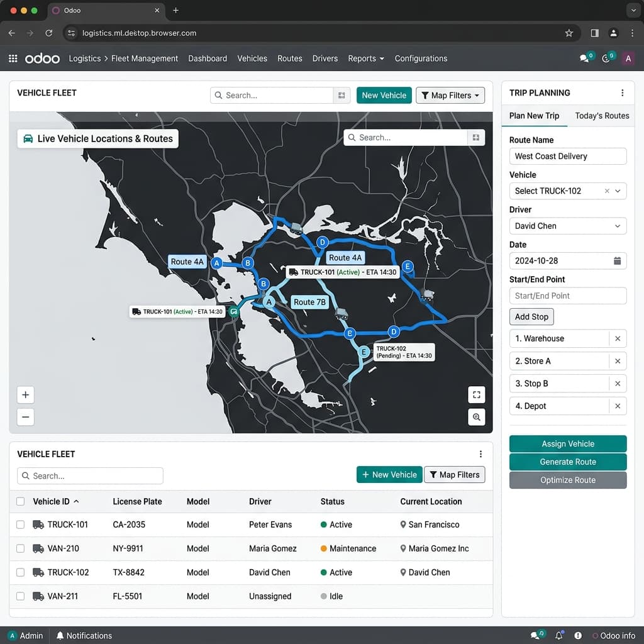Remove stop 2. Store A
The width and height of the screenshot is (644, 644).
click(618, 361)
